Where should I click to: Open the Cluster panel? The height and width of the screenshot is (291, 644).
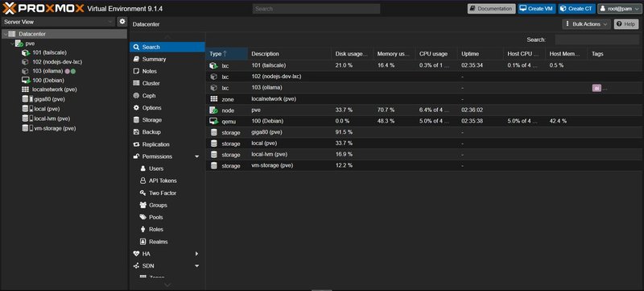[167, 84]
